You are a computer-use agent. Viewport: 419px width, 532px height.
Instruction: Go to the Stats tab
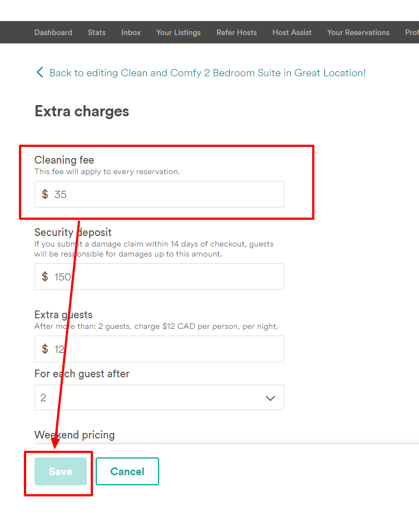(97, 32)
